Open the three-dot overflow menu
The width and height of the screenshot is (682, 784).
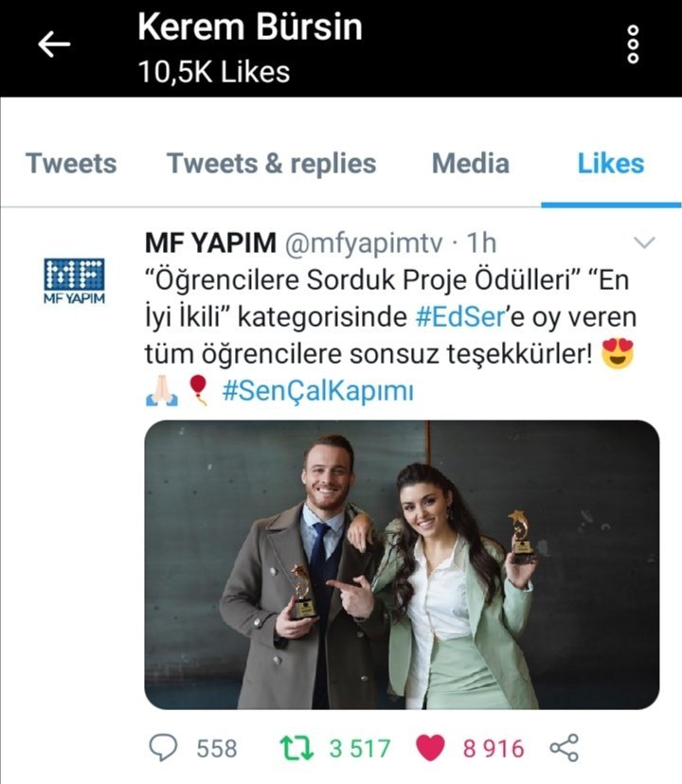(x=634, y=45)
